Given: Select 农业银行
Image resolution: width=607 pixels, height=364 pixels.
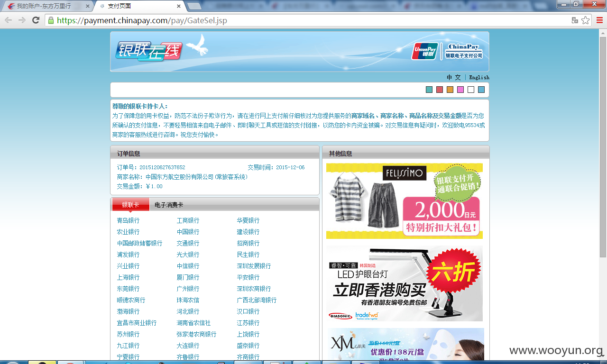Looking at the screenshot, I should 128,232.
